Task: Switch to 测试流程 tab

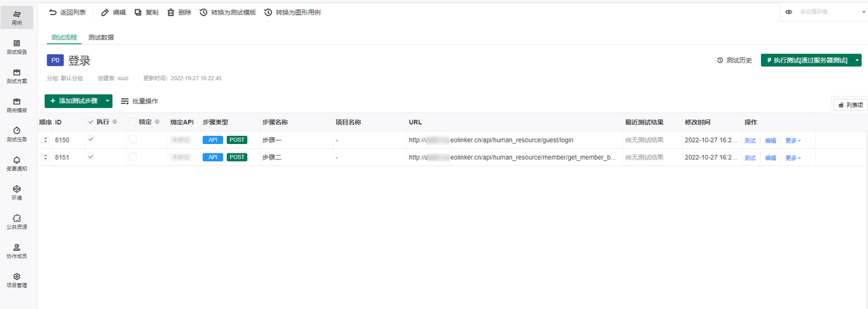Action: [x=64, y=37]
